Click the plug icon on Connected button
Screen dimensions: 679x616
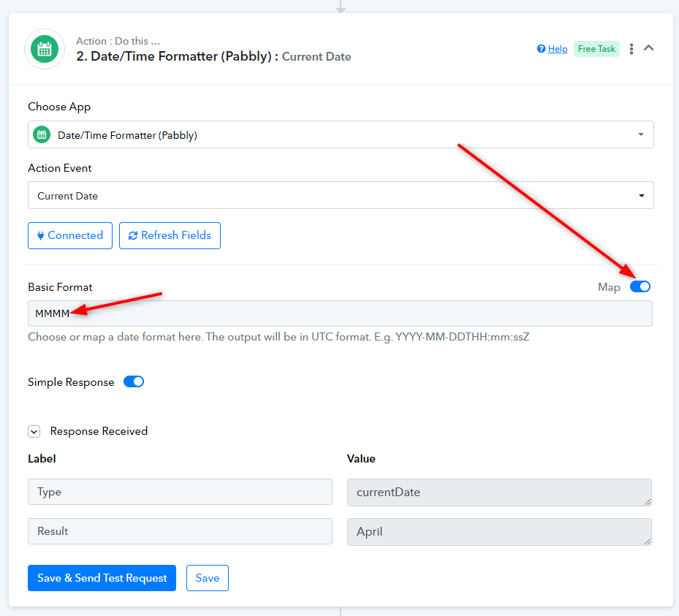40,235
